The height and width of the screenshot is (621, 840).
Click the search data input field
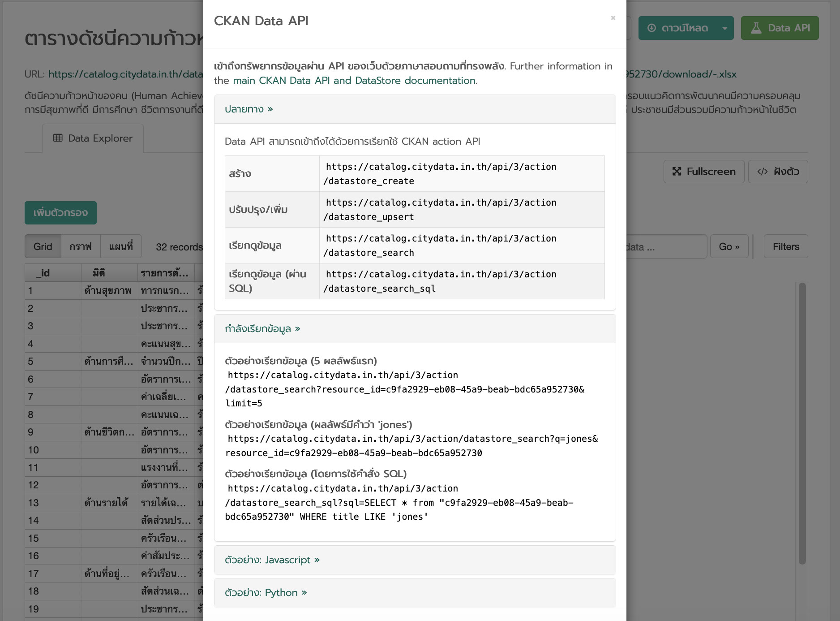click(x=666, y=246)
